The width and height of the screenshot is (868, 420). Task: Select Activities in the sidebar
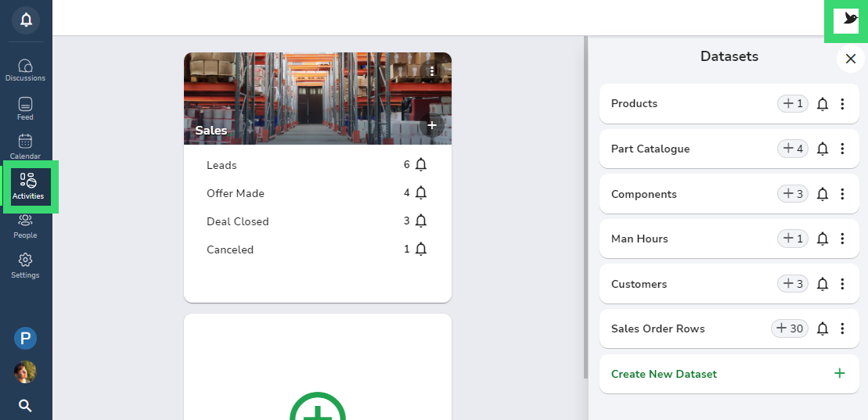click(x=27, y=186)
